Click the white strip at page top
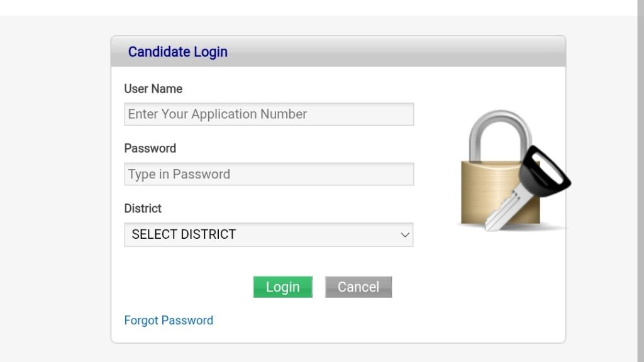The height and width of the screenshot is (362, 644). (318, 8)
